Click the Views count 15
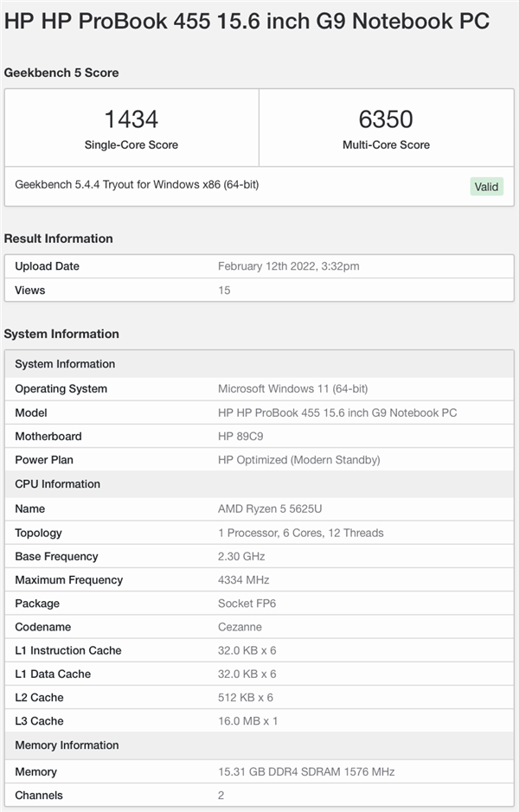The height and width of the screenshot is (812, 519). pos(224,291)
